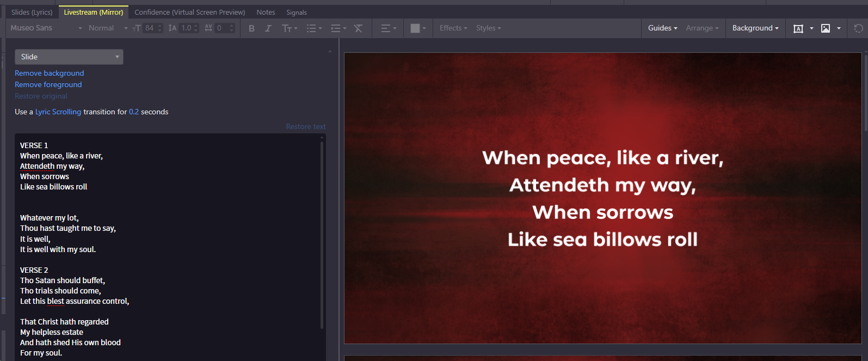Expand the image dropdown arrow

point(839,28)
